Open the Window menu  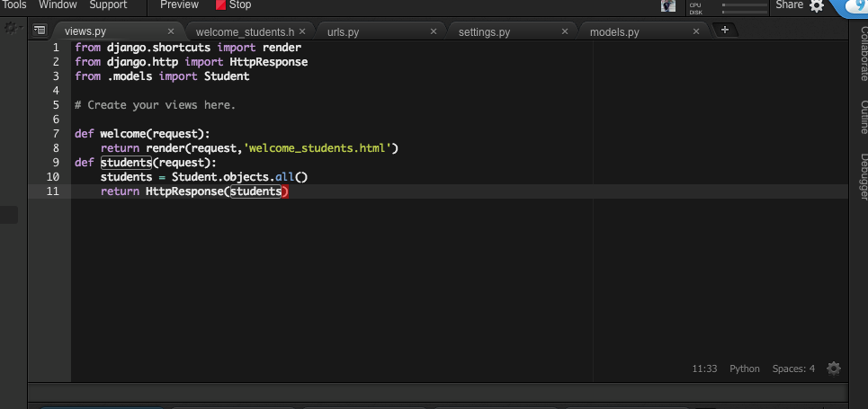pos(58,5)
